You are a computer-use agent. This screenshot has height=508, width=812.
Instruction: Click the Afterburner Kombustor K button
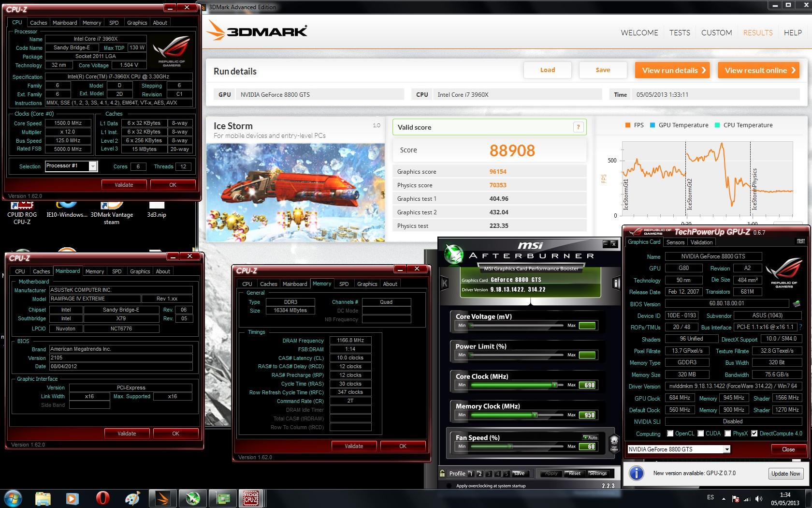click(x=445, y=284)
